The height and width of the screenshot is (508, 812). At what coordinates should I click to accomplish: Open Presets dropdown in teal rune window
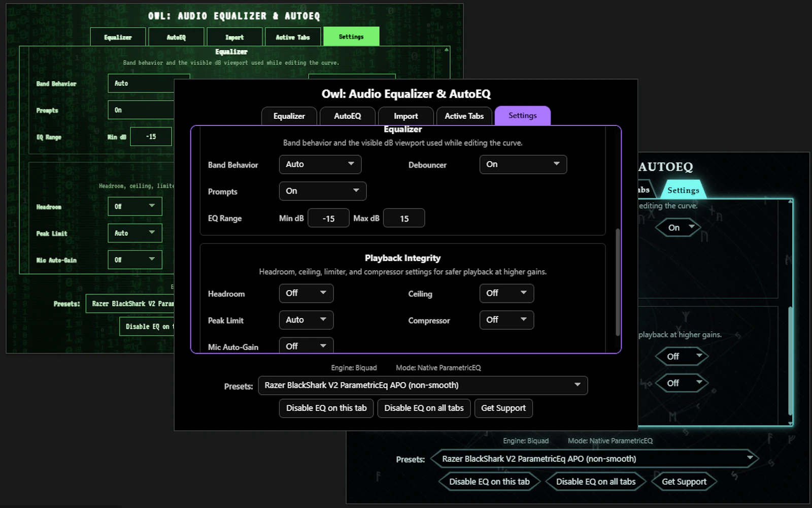tap(594, 459)
